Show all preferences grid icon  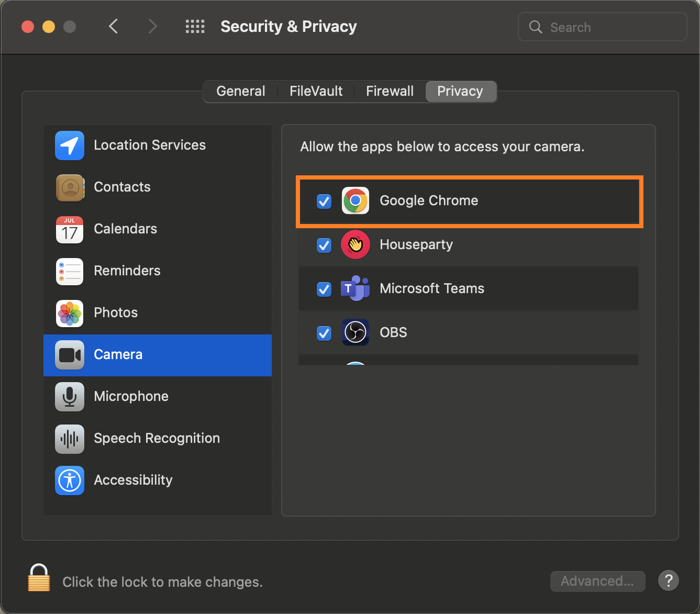point(195,27)
